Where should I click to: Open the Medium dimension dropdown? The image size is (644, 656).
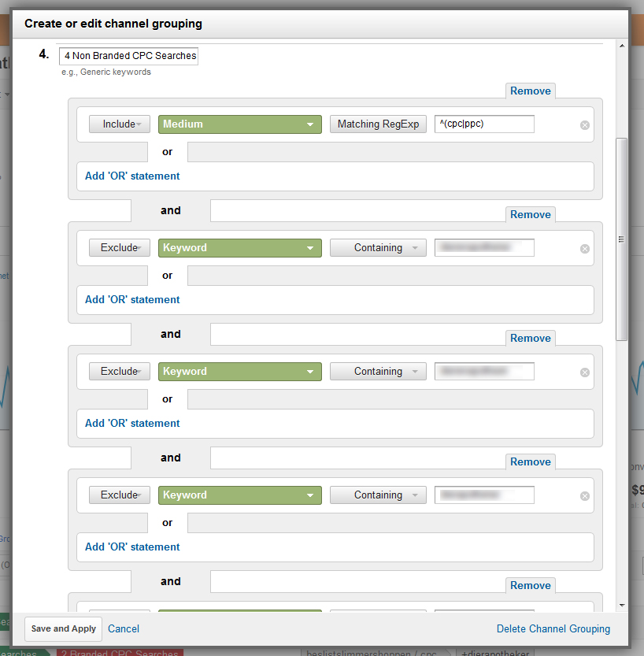tap(239, 124)
